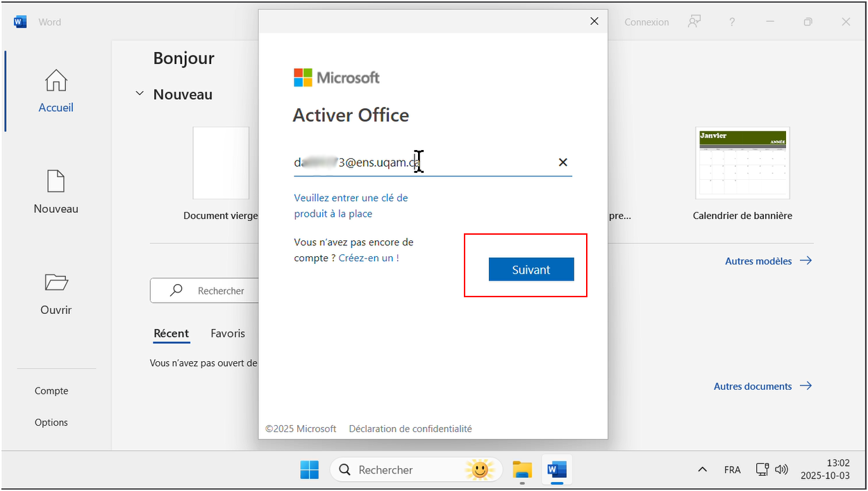Screen dimensions: 868x491
Task: Click the Windows Start button
Action: pos(309,470)
